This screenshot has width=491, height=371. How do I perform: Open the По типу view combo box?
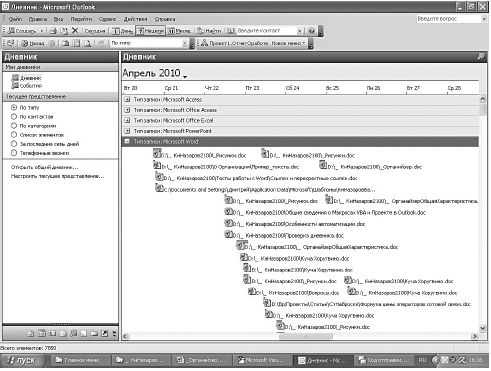pyautogui.click(x=149, y=43)
